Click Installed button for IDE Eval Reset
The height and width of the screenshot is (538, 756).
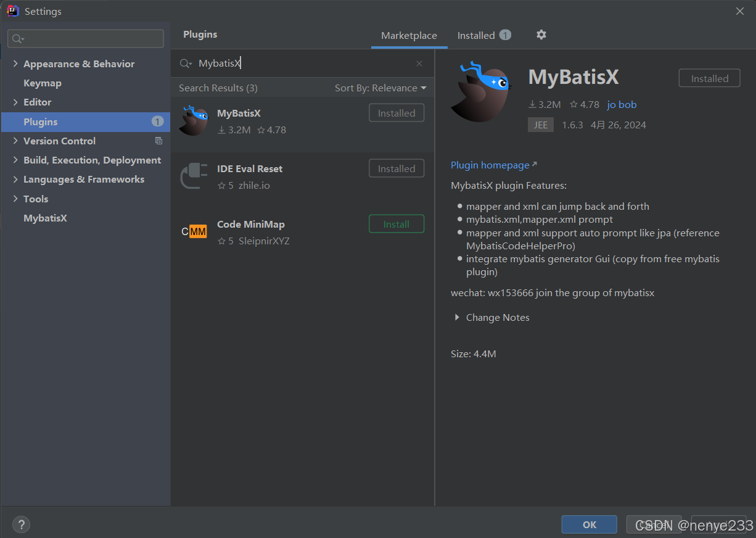[x=396, y=168]
